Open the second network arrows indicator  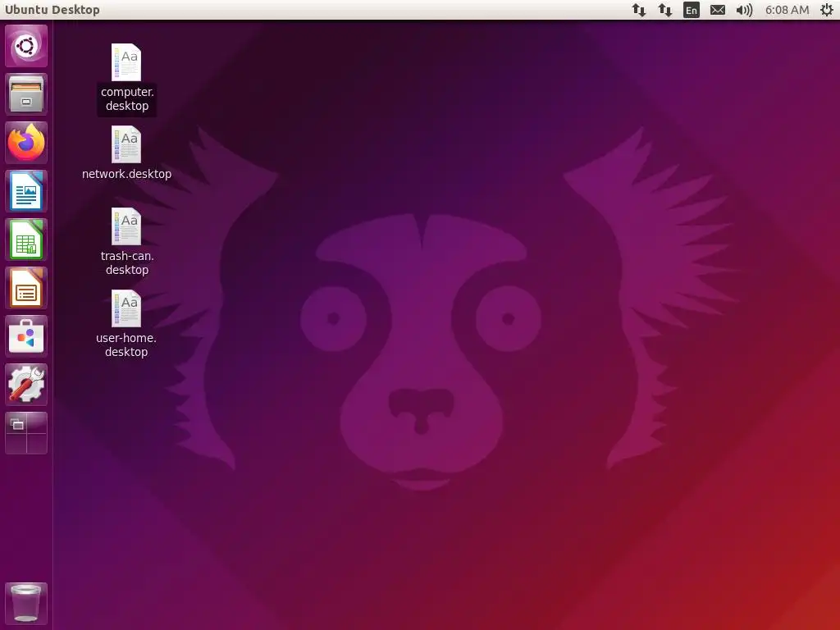click(x=664, y=10)
